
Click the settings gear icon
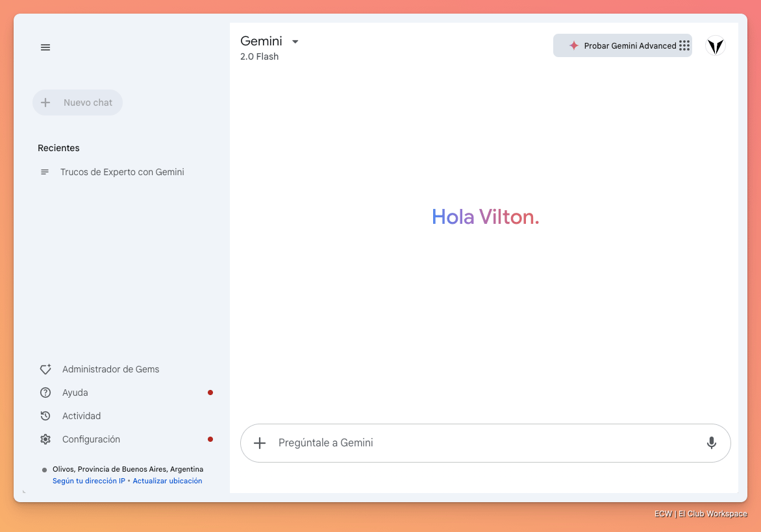click(x=45, y=439)
